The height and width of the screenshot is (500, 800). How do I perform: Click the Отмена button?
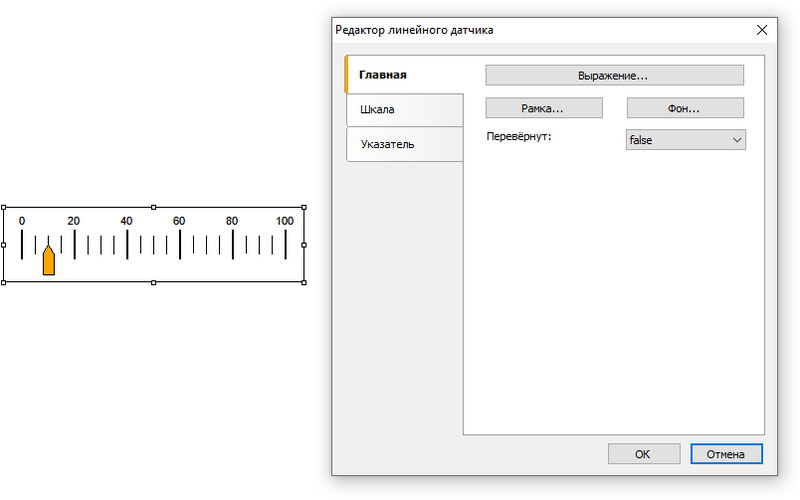tap(727, 454)
